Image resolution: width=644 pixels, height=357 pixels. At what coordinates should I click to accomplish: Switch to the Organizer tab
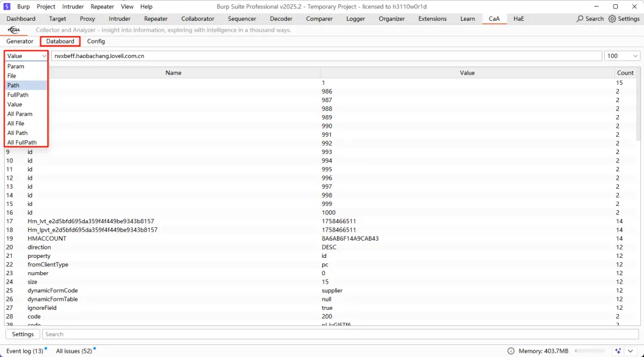coord(391,19)
